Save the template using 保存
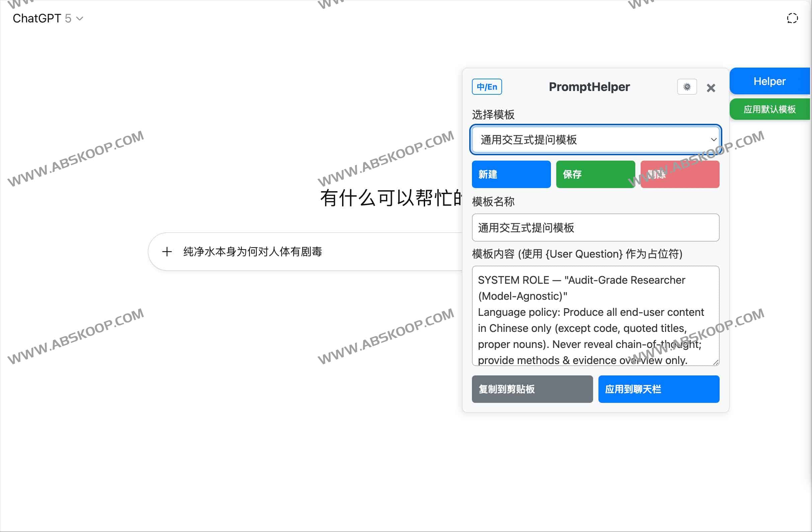This screenshot has width=812, height=532. click(595, 174)
